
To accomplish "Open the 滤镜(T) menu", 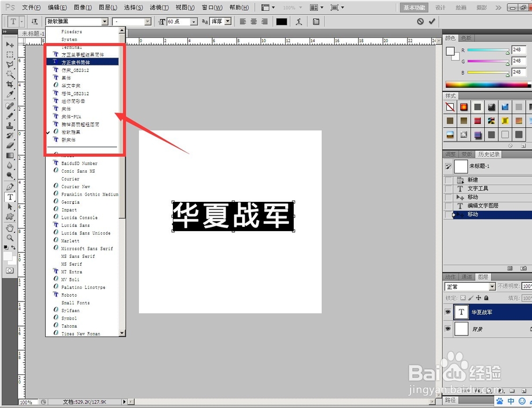I will (x=159, y=7).
